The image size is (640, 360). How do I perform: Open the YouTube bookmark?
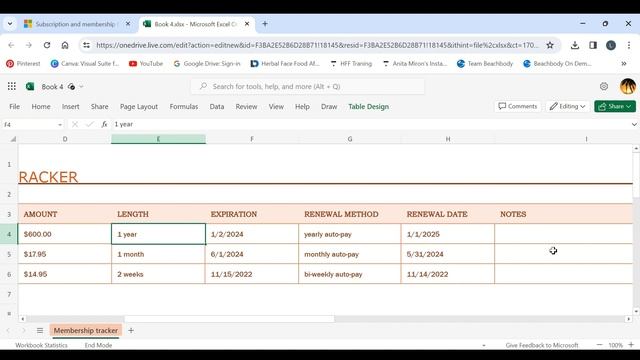click(x=146, y=64)
